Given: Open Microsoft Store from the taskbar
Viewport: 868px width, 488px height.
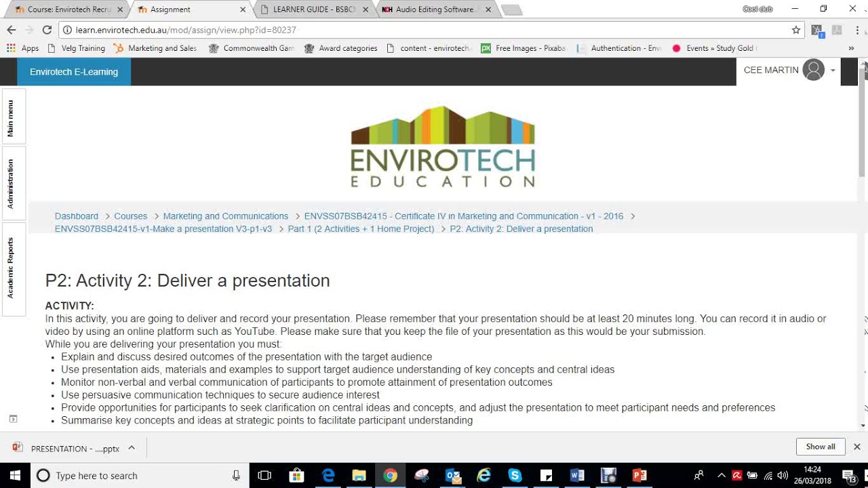Looking at the screenshot, I should pos(296,475).
